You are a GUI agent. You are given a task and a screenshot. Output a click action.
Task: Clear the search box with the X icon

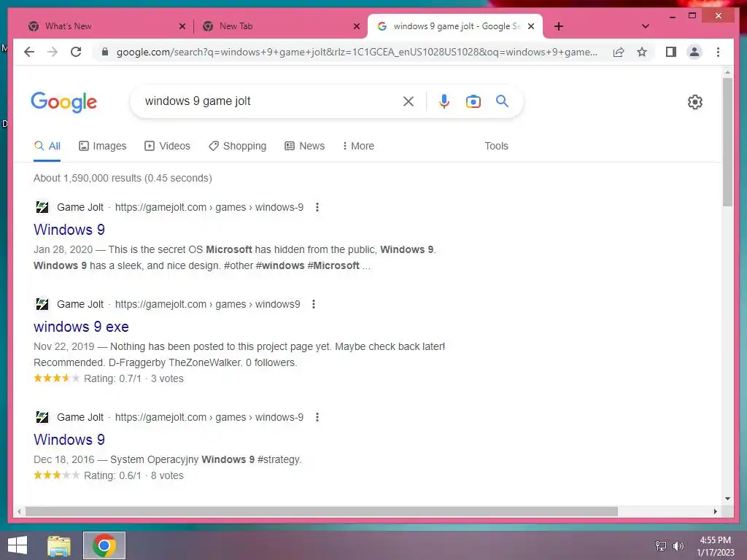[409, 101]
